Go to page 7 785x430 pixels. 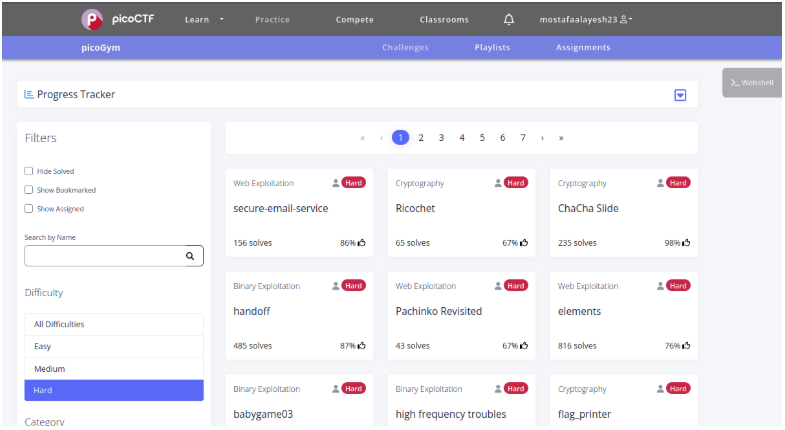point(523,138)
